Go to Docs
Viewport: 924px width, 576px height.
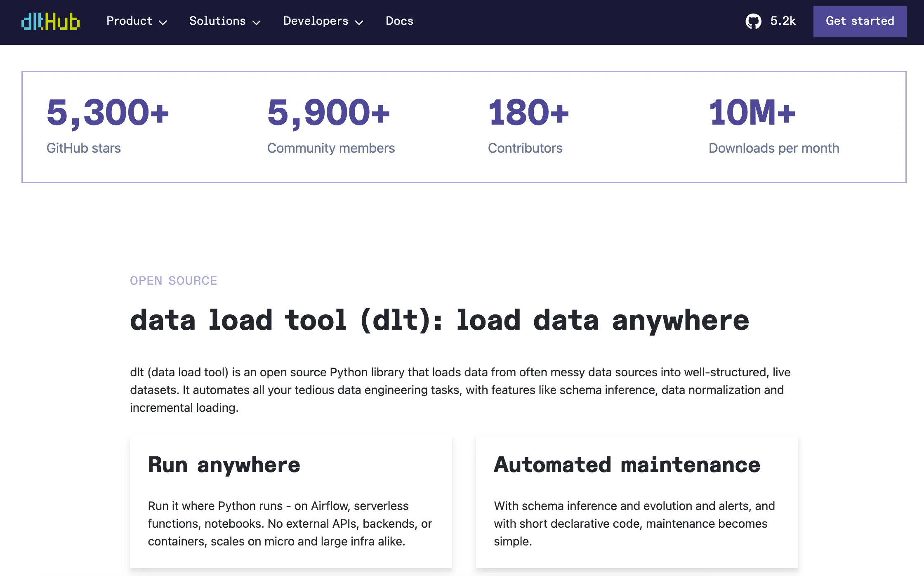(399, 21)
